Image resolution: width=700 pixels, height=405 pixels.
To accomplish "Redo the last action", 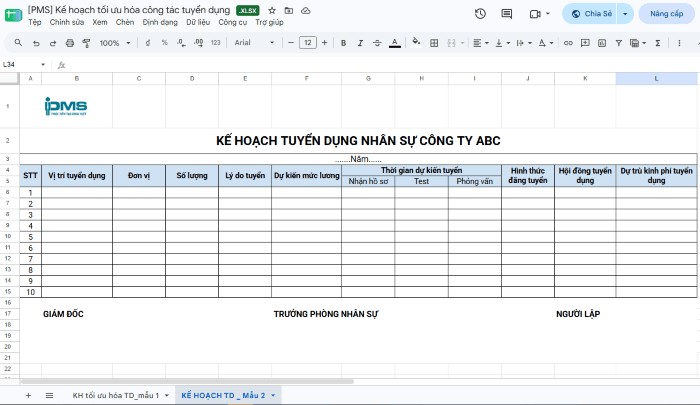I will (53, 43).
